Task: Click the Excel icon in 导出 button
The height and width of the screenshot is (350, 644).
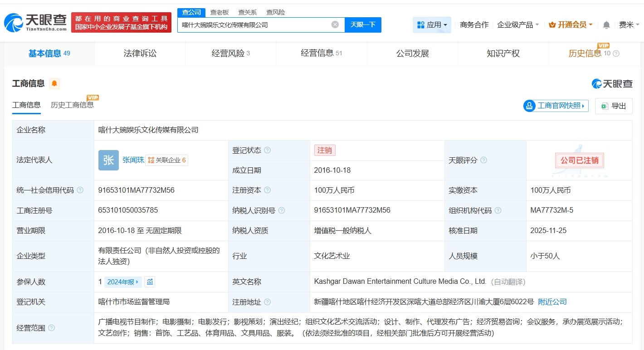Action: tap(604, 106)
